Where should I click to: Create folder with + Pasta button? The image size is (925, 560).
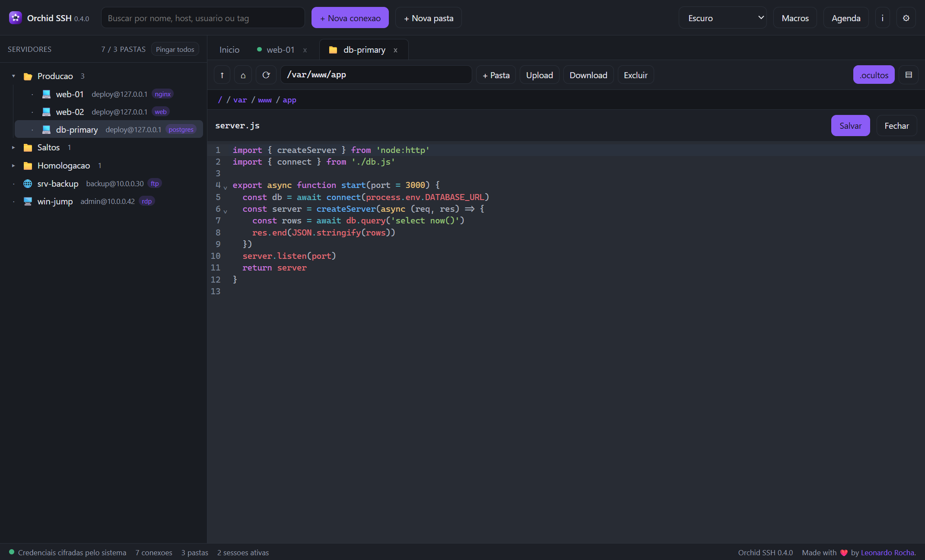(x=496, y=75)
